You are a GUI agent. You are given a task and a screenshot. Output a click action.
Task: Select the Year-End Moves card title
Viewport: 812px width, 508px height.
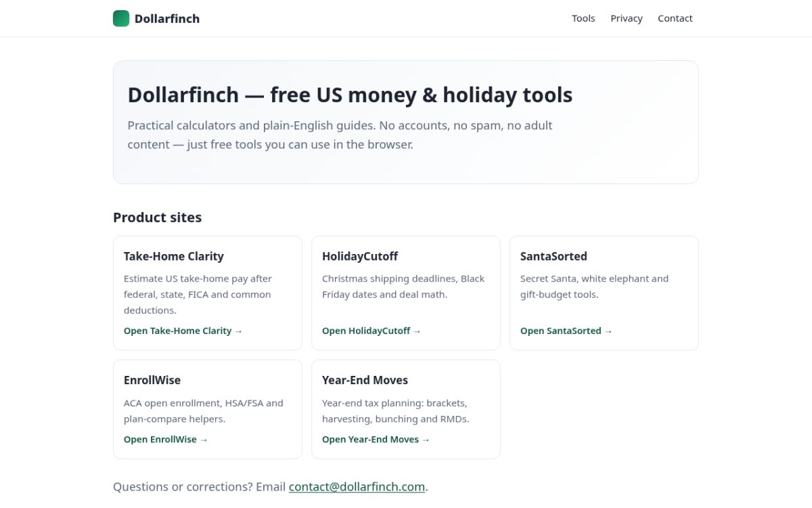pyautogui.click(x=365, y=380)
